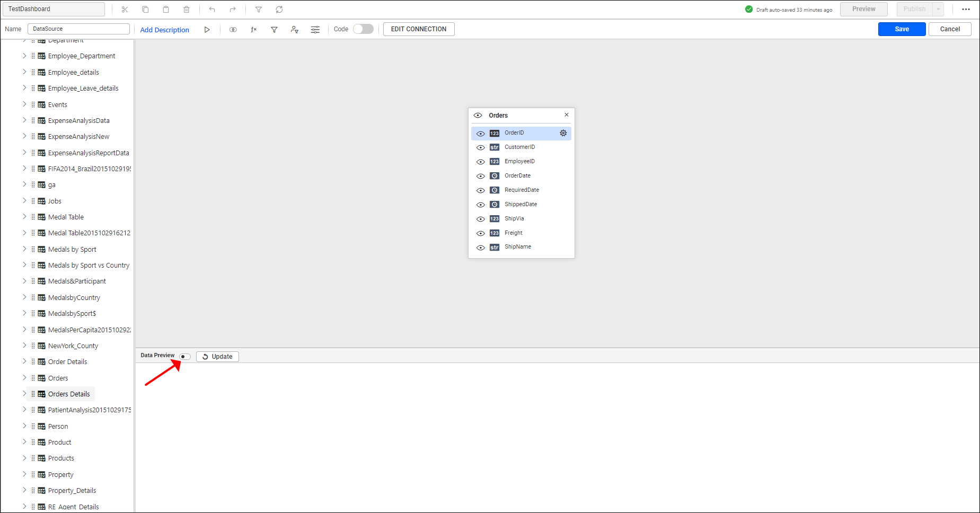Hide the CustomerID column via eye icon
Viewport: 980px width, 513px height.
tap(481, 148)
